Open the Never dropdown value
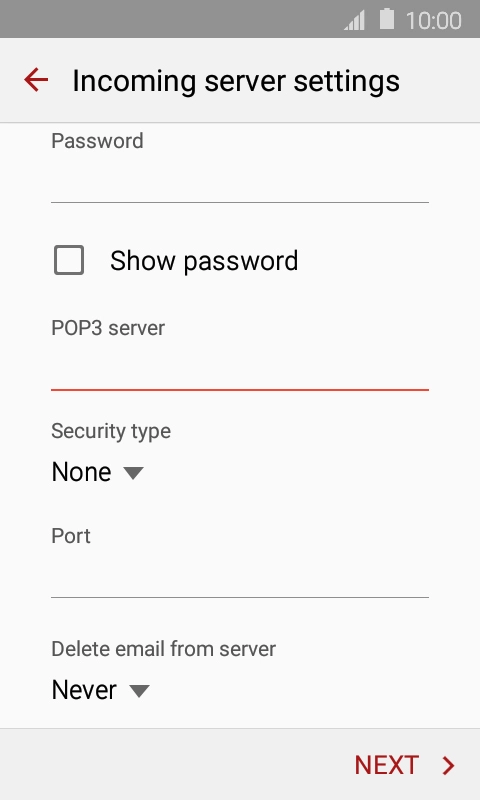Image resolution: width=480 pixels, height=800 pixels. coord(84,690)
